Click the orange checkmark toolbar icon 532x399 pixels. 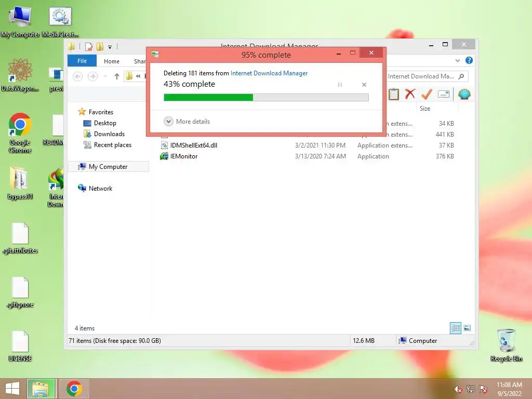pyautogui.click(x=427, y=94)
